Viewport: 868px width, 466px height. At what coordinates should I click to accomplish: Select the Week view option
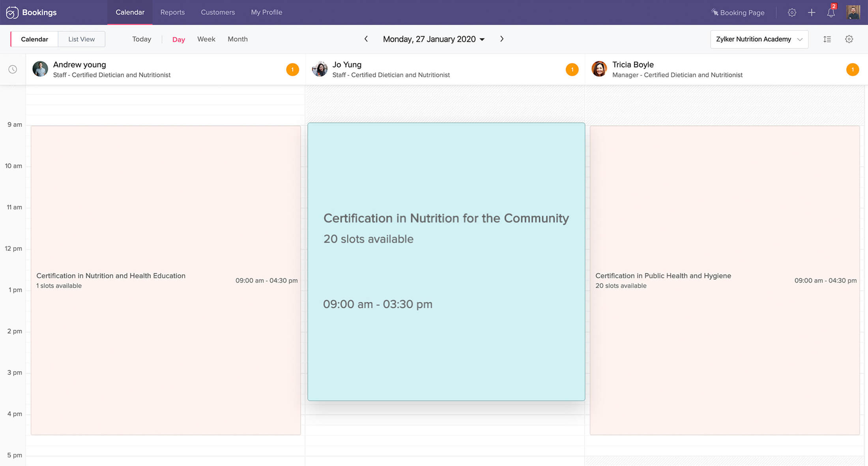tap(206, 39)
